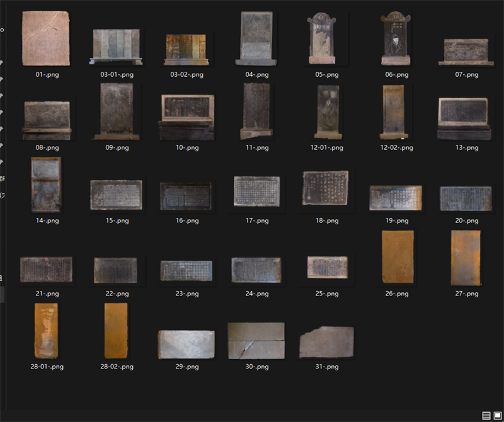
Task: Click the 28-02-.png file name label
Action: click(x=117, y=367)
